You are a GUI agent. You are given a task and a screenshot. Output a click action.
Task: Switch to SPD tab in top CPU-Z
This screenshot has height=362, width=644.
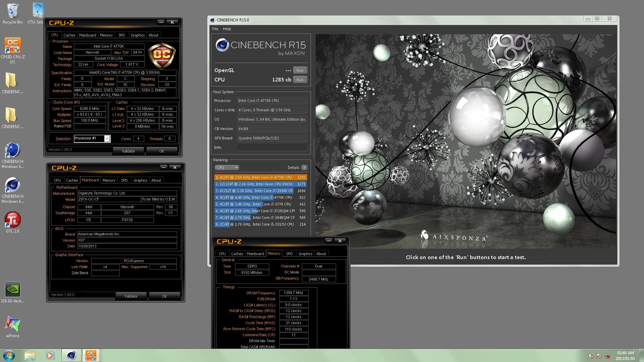pyautogui.click(x=122, y=35)
